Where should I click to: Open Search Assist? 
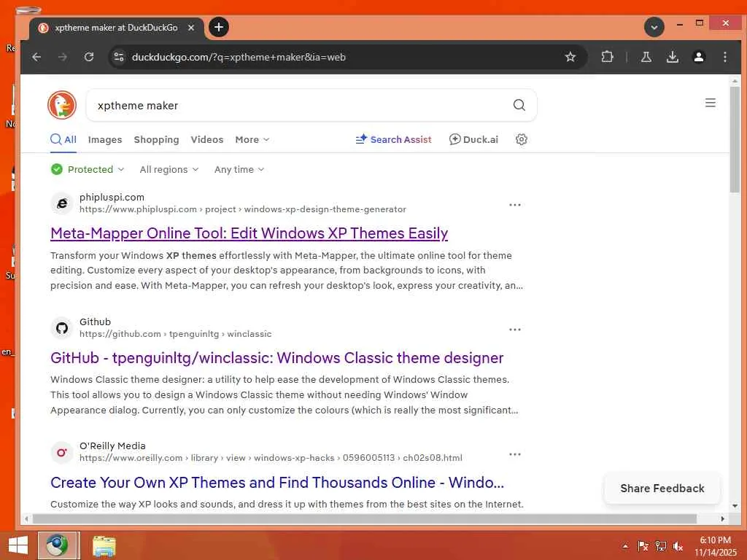pos(393,139)
